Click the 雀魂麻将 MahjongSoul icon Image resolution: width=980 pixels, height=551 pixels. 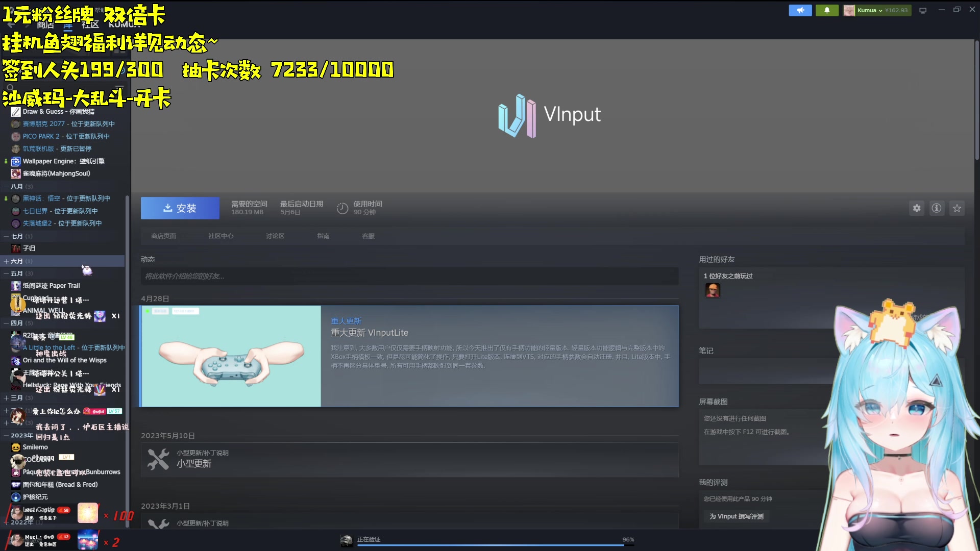tap(16, 173)
